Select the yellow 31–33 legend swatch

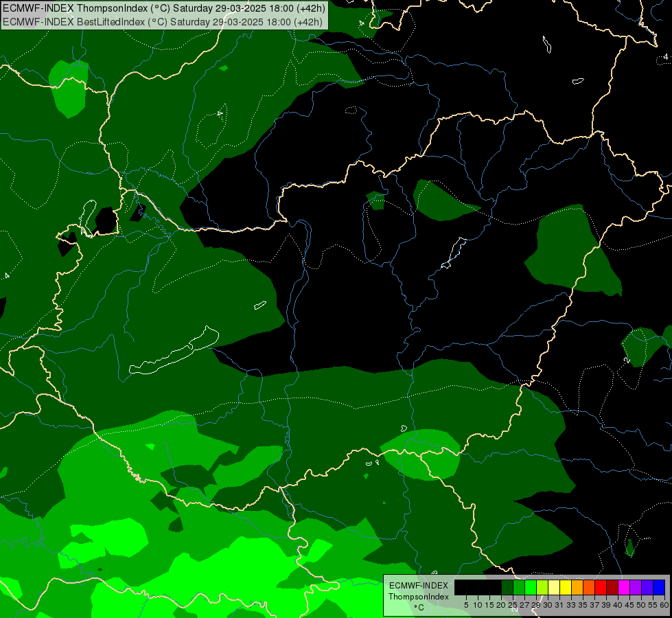pos(566,587)
